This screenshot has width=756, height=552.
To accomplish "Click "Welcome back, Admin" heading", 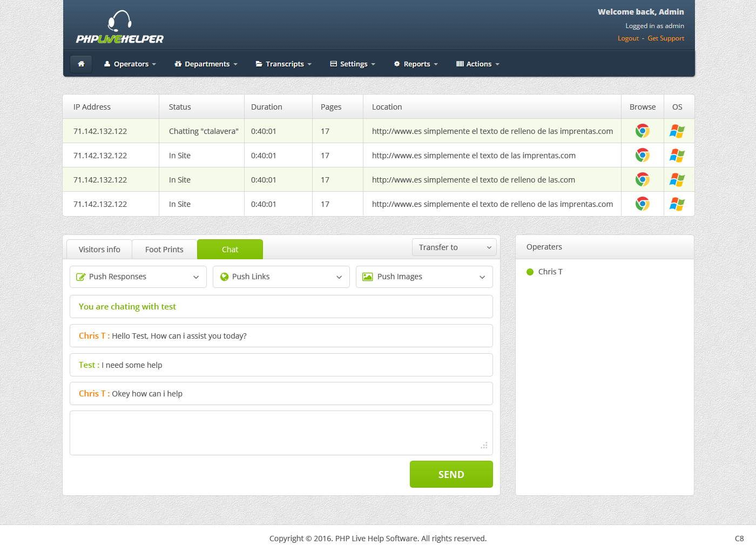I will pos(641,12).
